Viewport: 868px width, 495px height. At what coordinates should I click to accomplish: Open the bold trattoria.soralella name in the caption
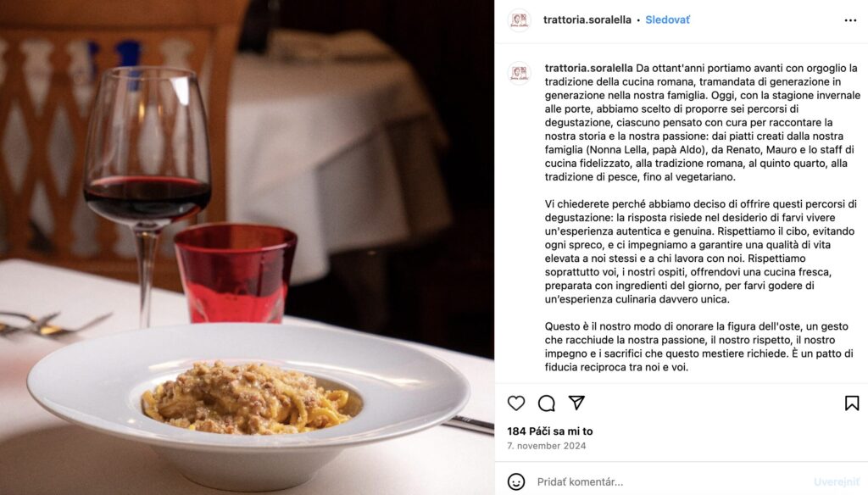(x=588, y=68)
